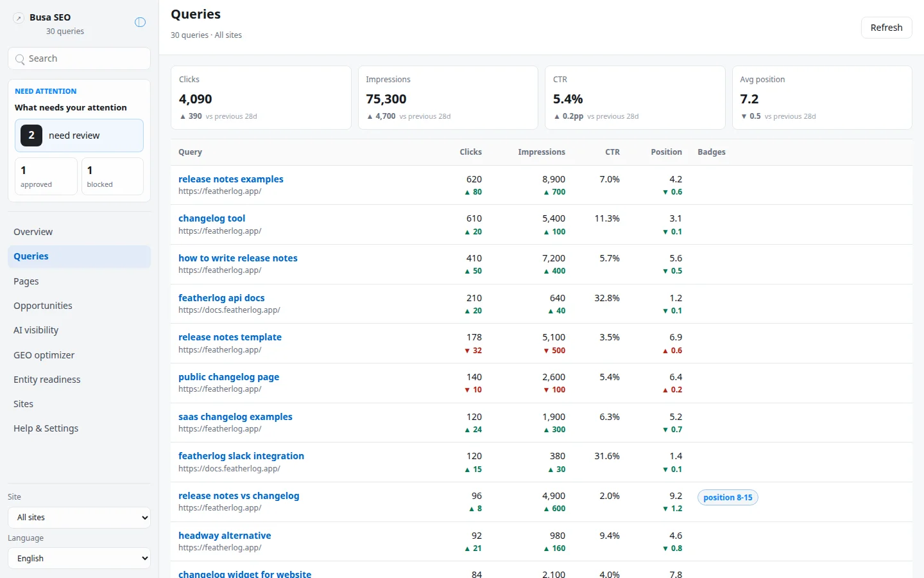Sort by the Position column header
This screenshot has height=578, width=924.
(666, 152)
